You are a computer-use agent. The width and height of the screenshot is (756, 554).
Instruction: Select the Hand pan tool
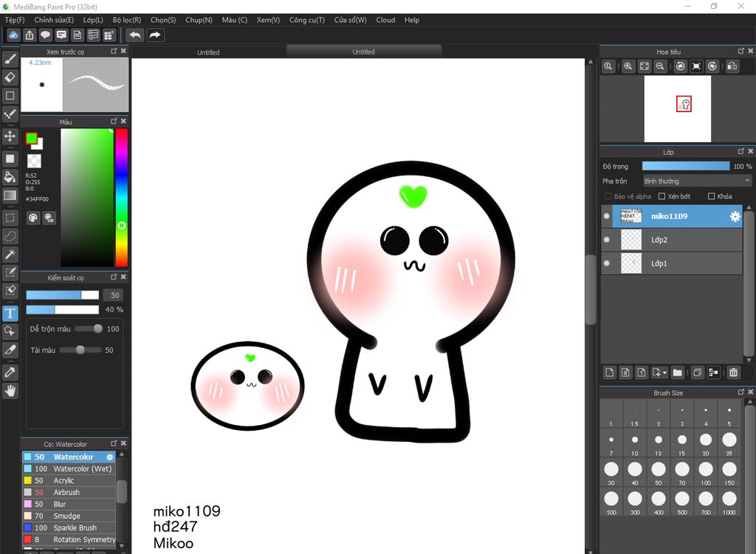[x=10, y=391]
